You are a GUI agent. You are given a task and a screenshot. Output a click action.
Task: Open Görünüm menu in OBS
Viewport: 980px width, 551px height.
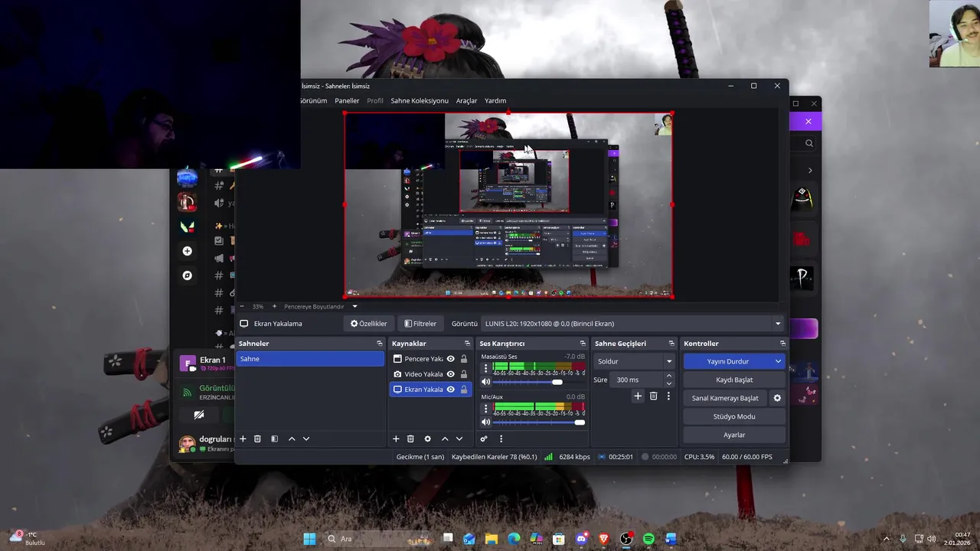pyautogui.click(x=314, y=100)
